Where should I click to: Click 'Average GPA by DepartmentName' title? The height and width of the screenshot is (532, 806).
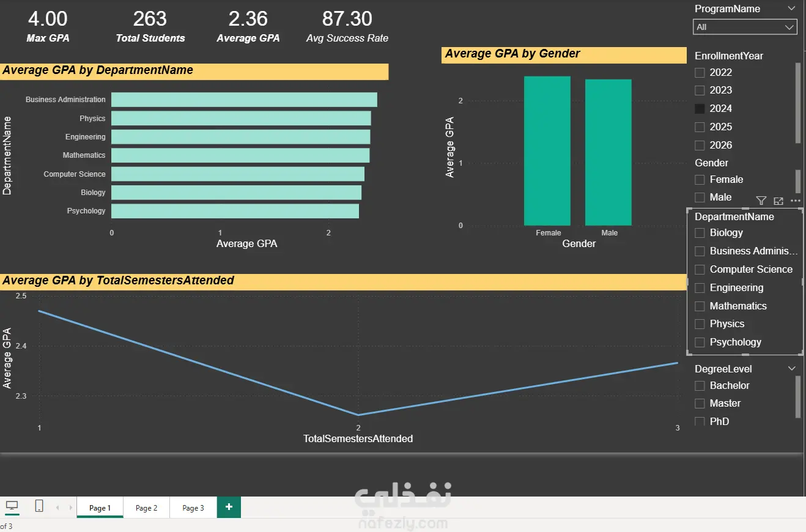[x=98, y=70]
